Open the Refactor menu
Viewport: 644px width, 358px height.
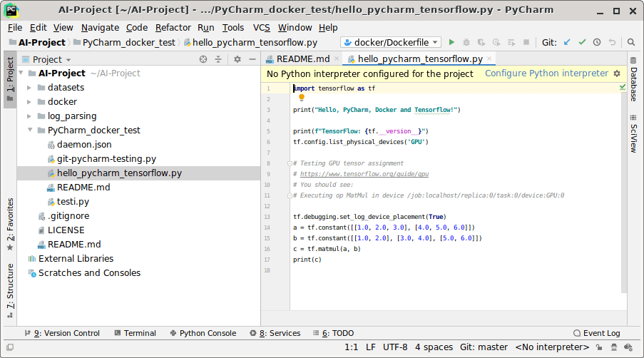pyautogui.click(x=173, y=28)
